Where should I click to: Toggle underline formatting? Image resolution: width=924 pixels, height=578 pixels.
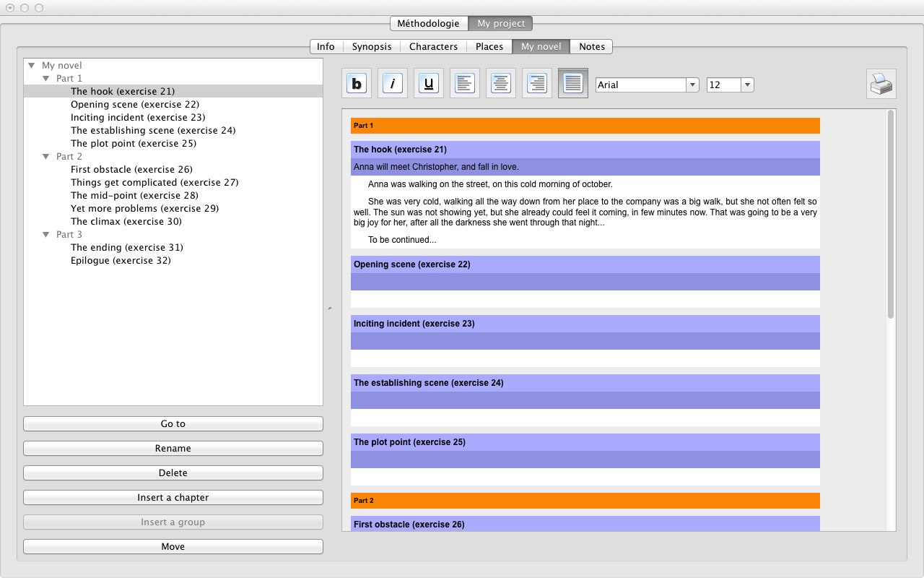(x=429, y=84)
